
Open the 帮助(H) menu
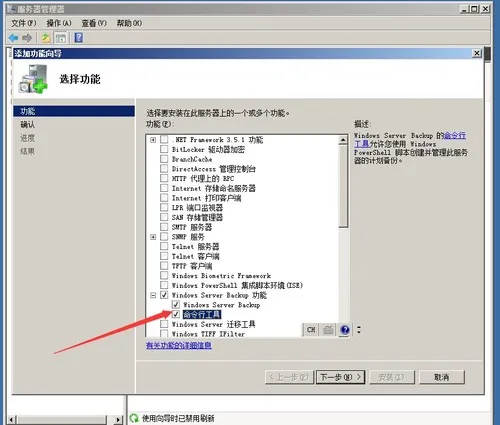(129, 23)
